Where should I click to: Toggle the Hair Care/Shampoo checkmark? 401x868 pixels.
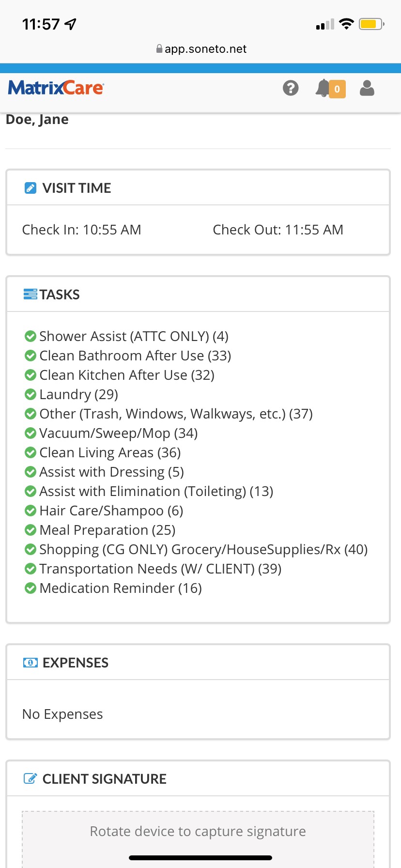point(31,511)
